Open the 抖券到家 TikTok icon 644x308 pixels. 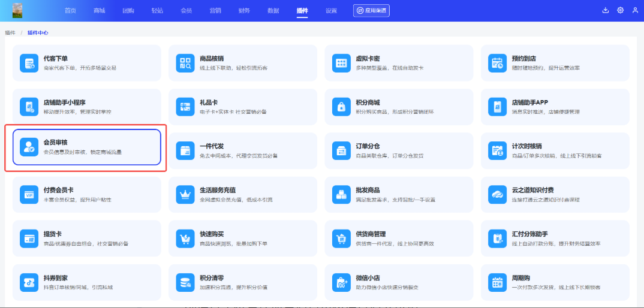(29, 282)
